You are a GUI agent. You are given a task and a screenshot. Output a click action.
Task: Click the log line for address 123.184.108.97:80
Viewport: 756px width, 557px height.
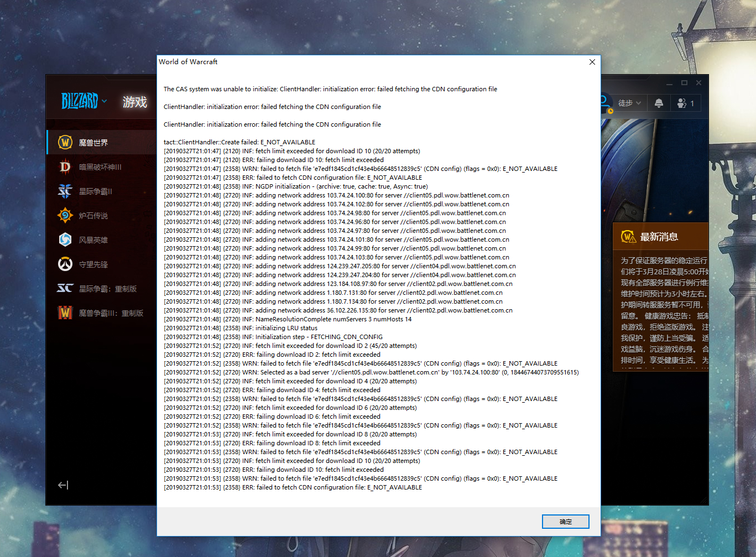(338, 284)
